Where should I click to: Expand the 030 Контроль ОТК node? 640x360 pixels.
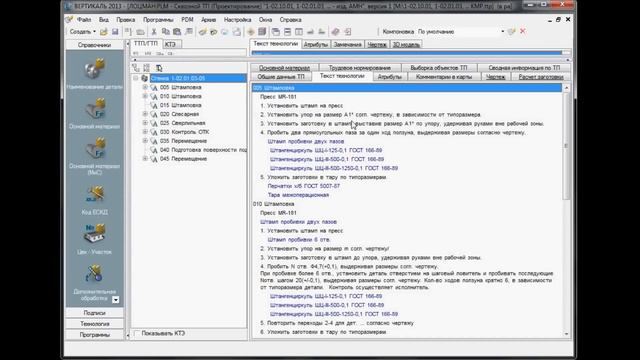[x=145, y=132]
